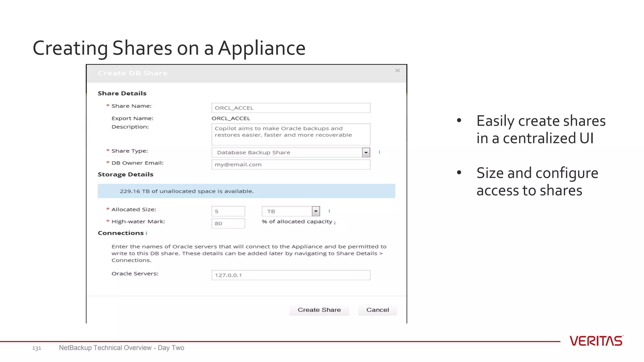Click info icon after allocated capacity text
Viewport: 644px width, 362px height.
[335, 222]
